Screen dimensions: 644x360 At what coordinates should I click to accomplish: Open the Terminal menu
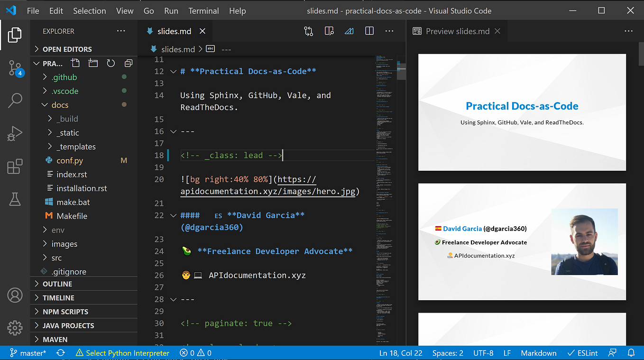coord(203,10)
